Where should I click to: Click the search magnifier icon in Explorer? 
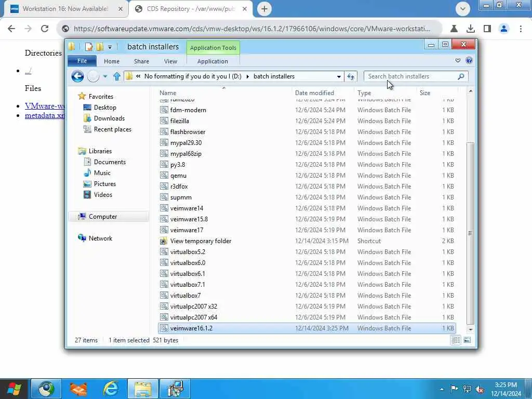click(461, 76)
